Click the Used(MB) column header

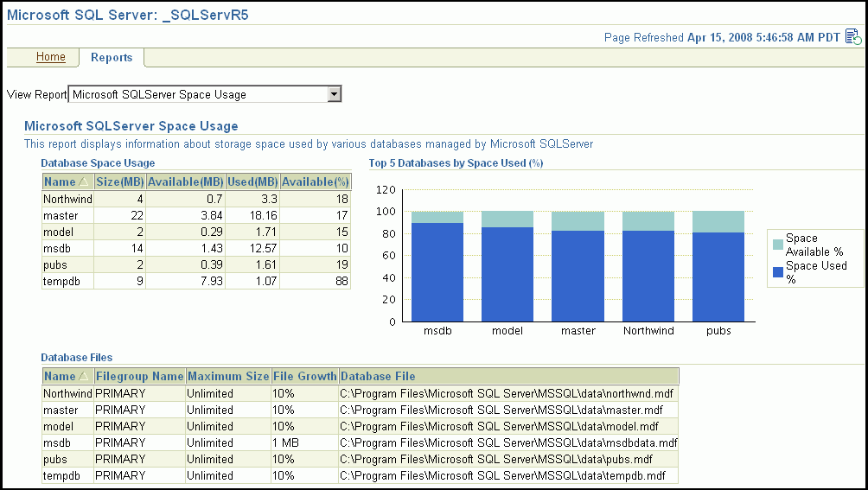point(252,182)
